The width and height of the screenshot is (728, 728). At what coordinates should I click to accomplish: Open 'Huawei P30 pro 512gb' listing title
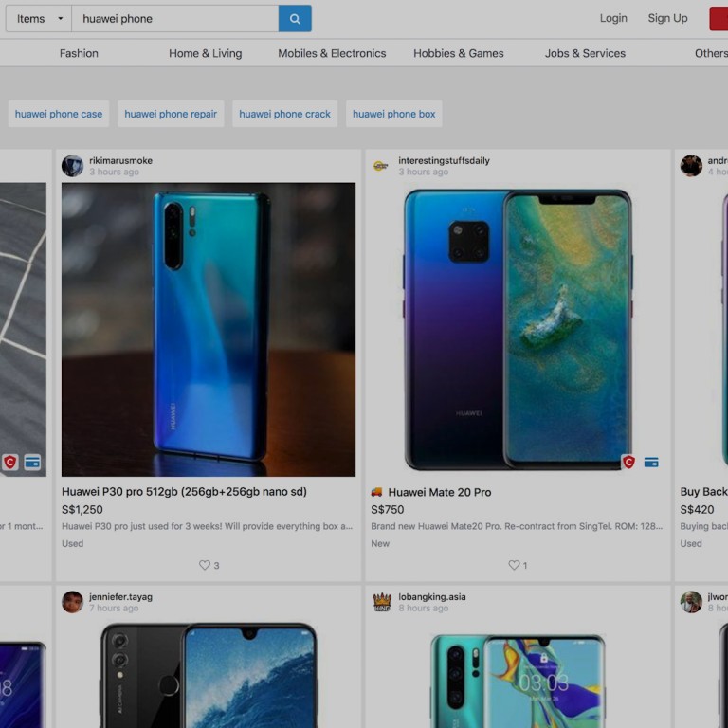(x=184, y=492)
